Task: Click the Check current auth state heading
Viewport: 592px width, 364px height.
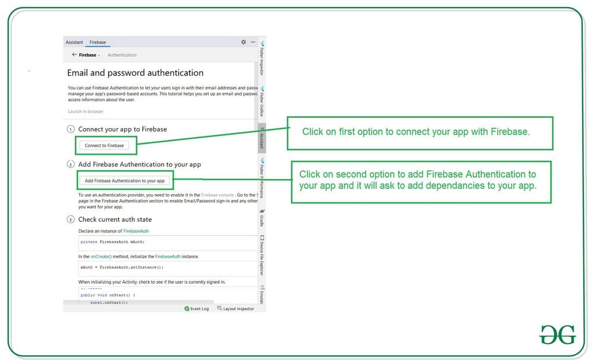Action: tap(115, 220)
